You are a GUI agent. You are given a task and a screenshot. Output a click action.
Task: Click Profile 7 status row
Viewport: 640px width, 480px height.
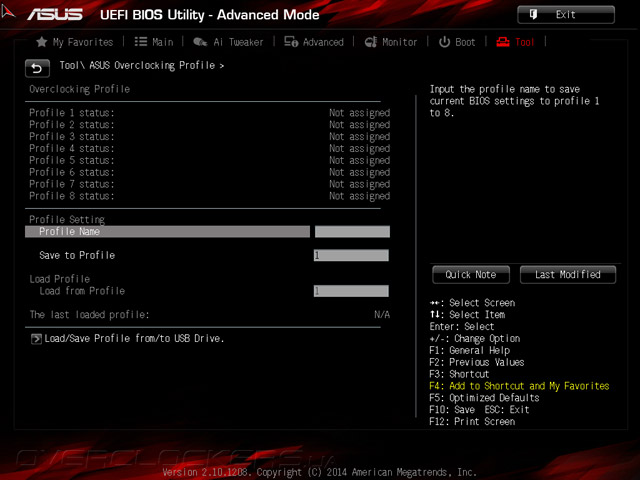pos(209,184)
